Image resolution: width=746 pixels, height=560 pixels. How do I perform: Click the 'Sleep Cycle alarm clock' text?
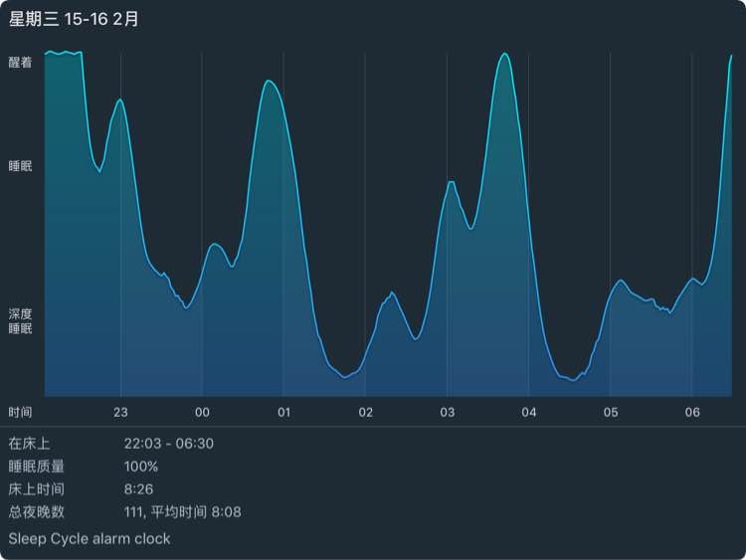pyautogui.click(x=90, y=538)
